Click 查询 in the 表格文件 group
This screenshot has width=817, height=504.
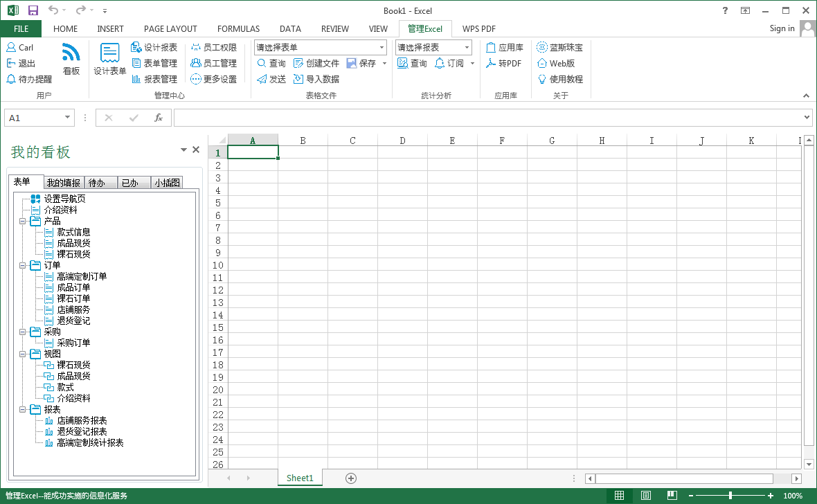point(271,63)
